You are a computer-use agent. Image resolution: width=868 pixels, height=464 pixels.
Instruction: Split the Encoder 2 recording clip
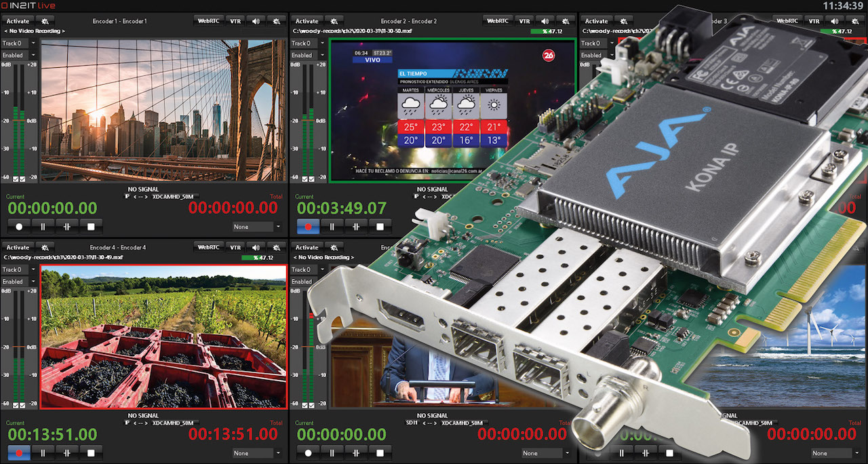tap(356, 226)
